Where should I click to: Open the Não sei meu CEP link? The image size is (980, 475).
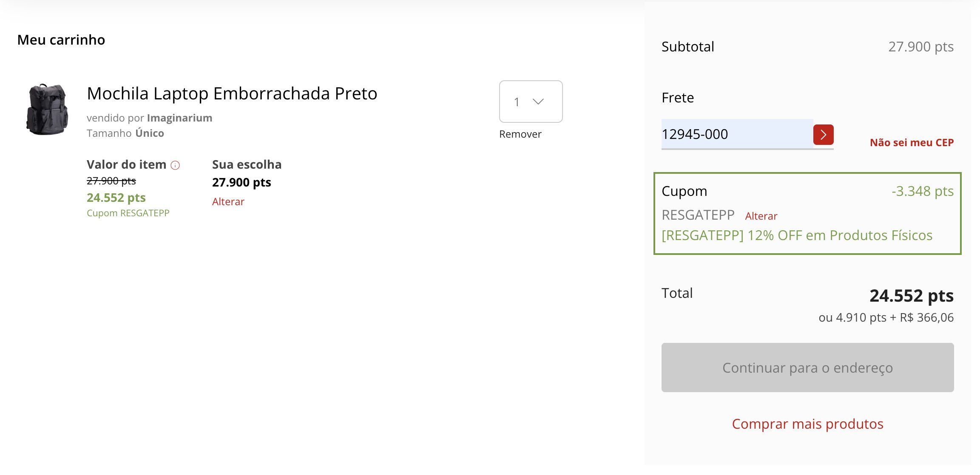pos(912,143)
